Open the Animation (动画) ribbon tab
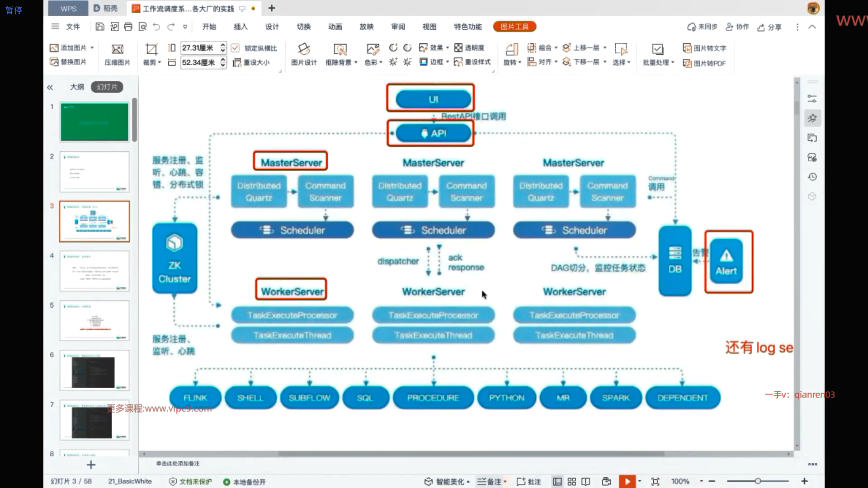Screen dimensions: 868x488 335,27
